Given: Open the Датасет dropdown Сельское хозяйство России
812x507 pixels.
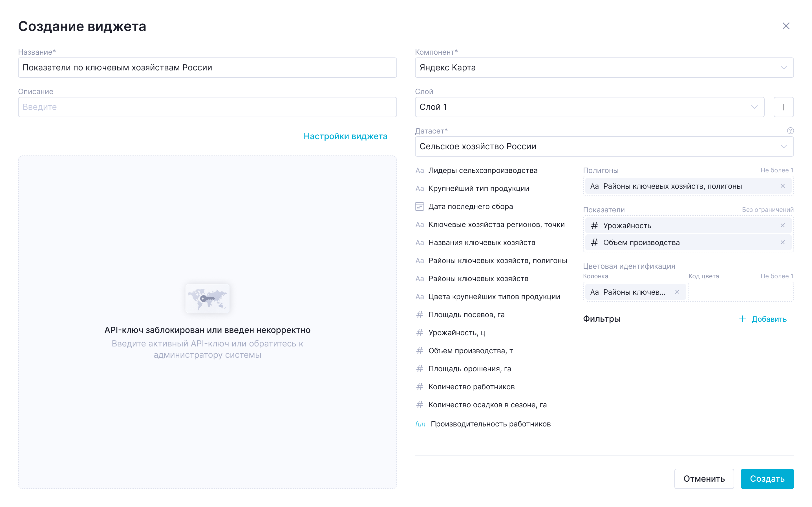Looking at the screenshot, I should (604, 146).
